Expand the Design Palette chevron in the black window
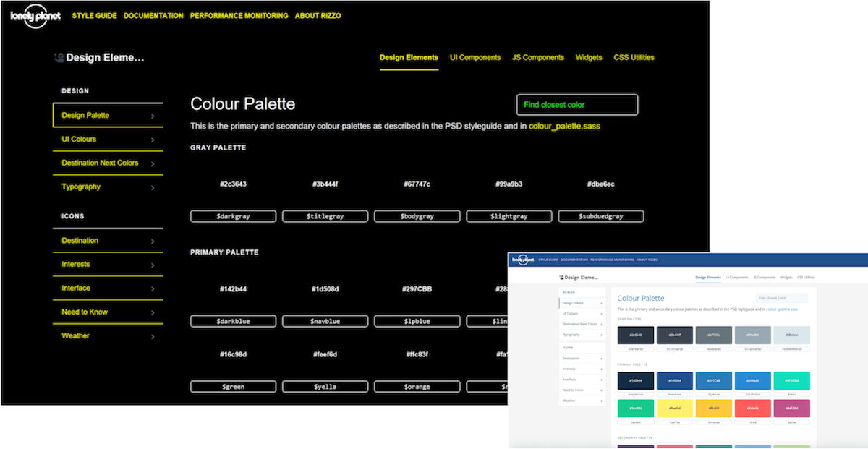868x449 pixels. click(153, 116)
